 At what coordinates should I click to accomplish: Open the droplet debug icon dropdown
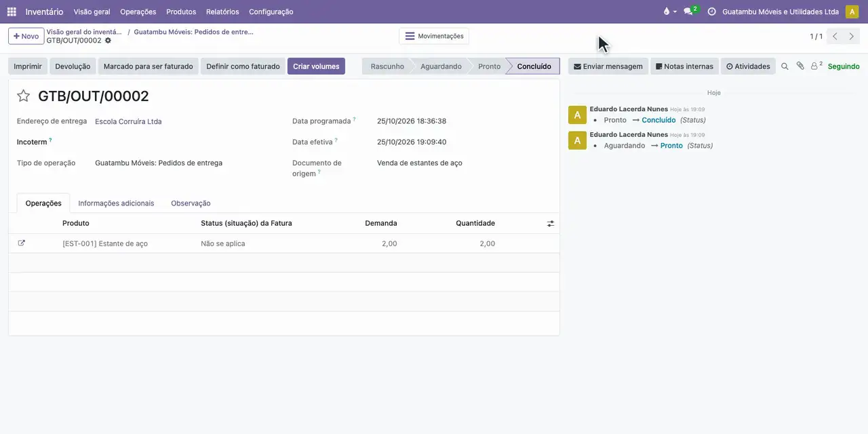click(669, 12)
